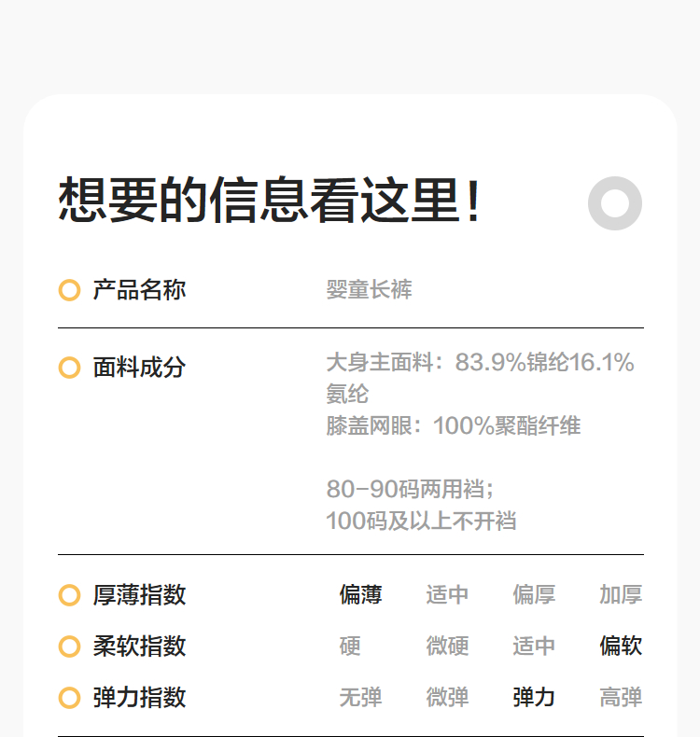Choose 偏厚 thickness option
The height and width of the screenshot is (737, 700).
[534, 595]
